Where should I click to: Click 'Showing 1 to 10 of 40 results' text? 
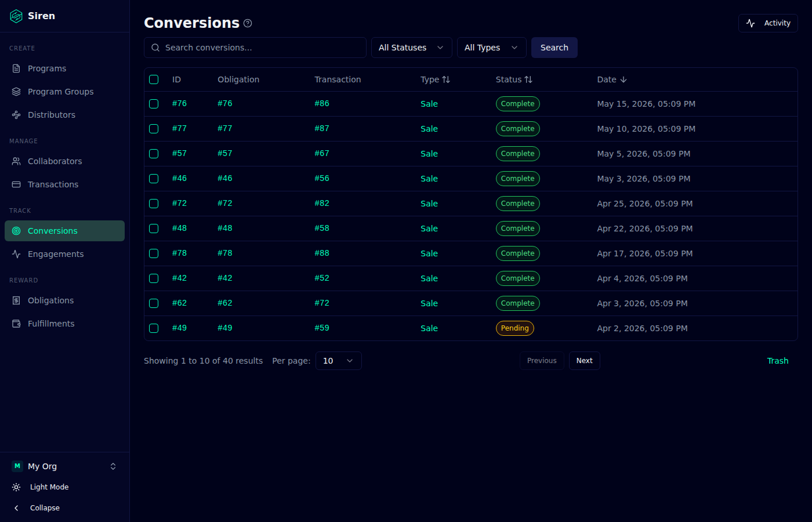pos(203,361)
